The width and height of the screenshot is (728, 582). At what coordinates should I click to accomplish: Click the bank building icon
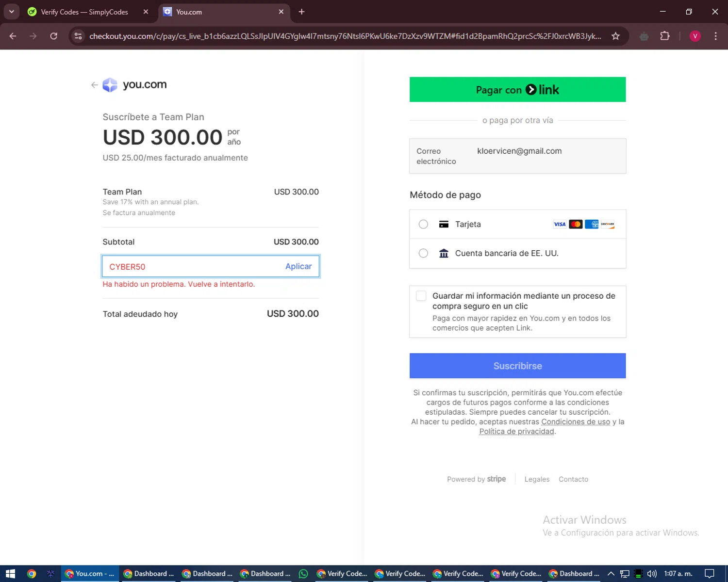444,253
